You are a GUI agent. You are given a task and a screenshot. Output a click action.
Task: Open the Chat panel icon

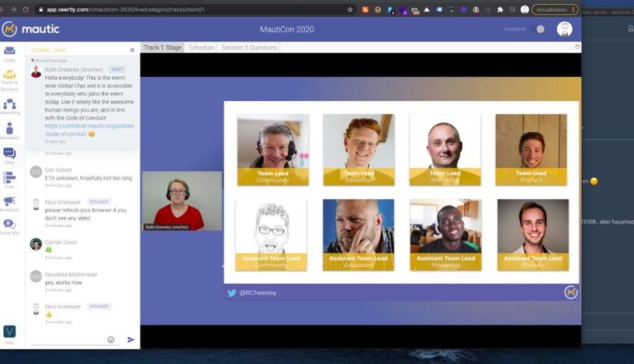point(9,156)
